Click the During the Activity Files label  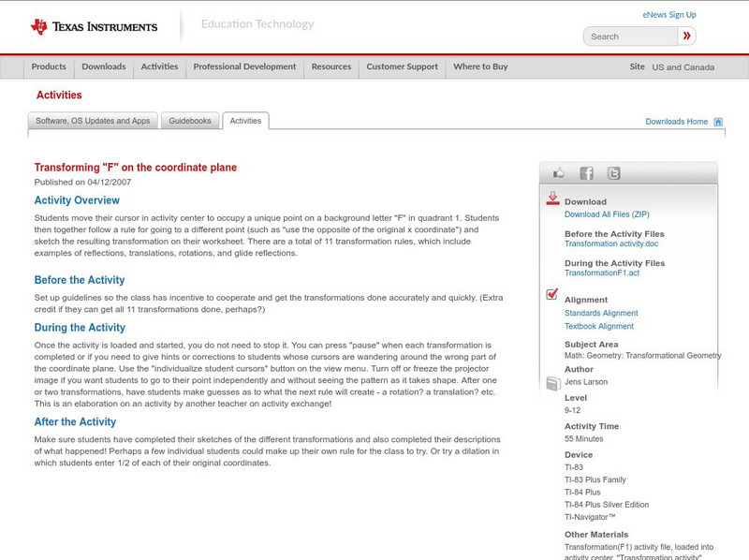[x=614, y=263]
